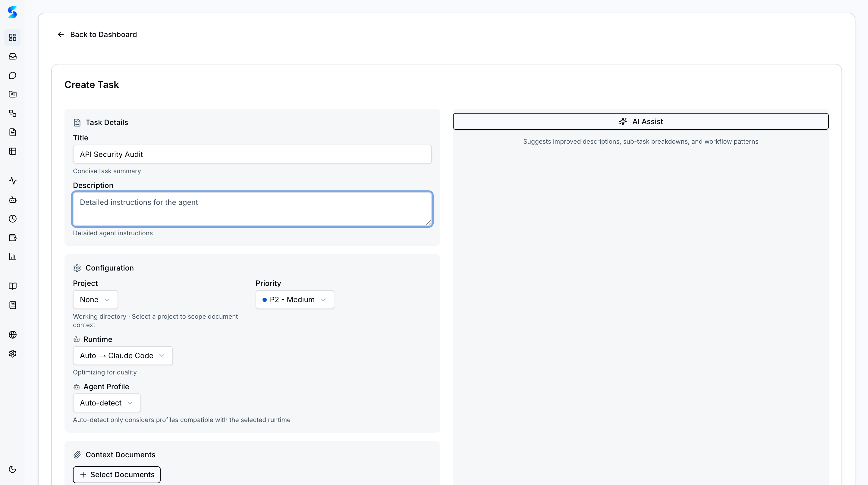Screen dimensions: 868x485
Task: Open the Agent Profile Auto-detect dropdown
Action: 106,403
